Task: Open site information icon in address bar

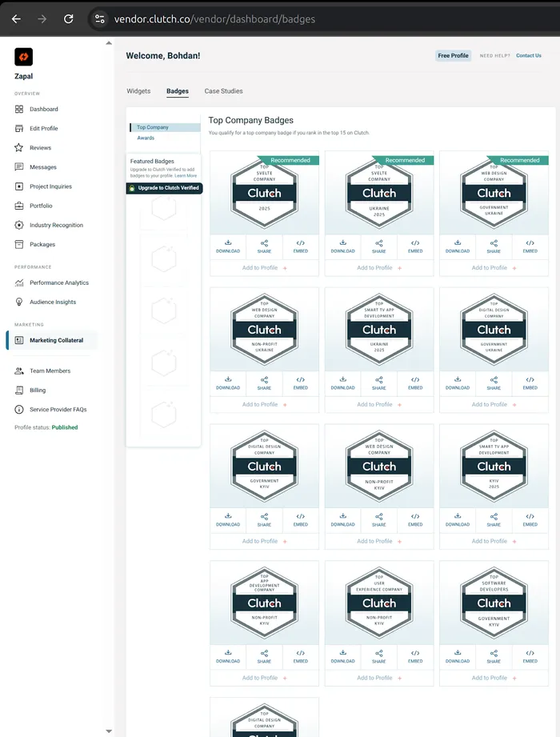Action: coord(99,18)
